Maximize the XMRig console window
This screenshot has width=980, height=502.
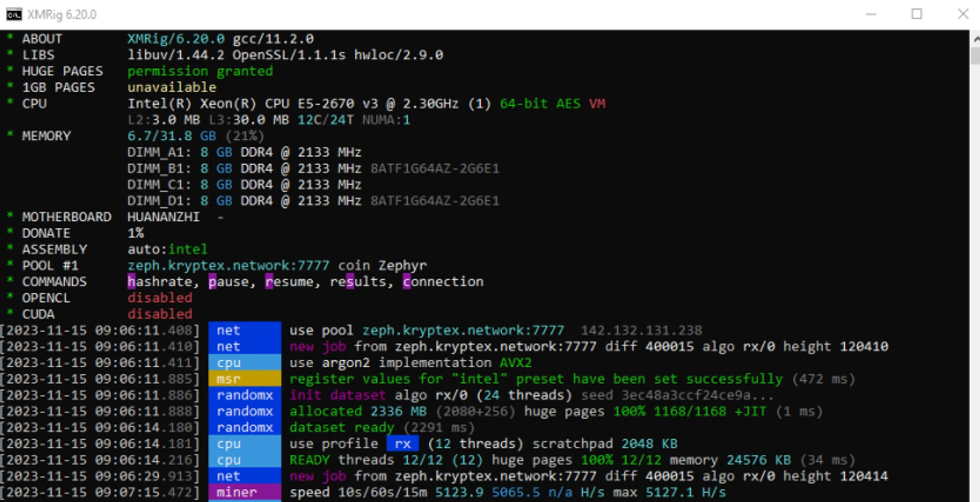click(x=916, y=14)
